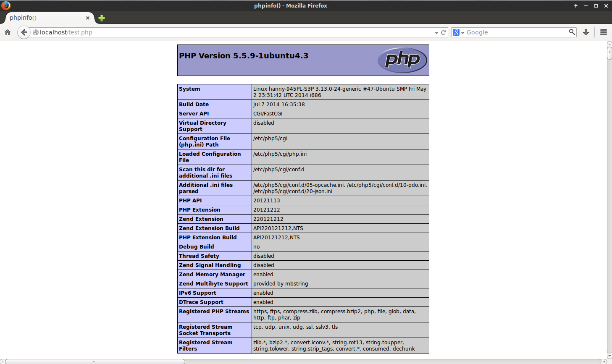Click the 'Configuration File (php.ini) Path' label
The height and width of the screenshot is (364, 612).
[205, 141]
